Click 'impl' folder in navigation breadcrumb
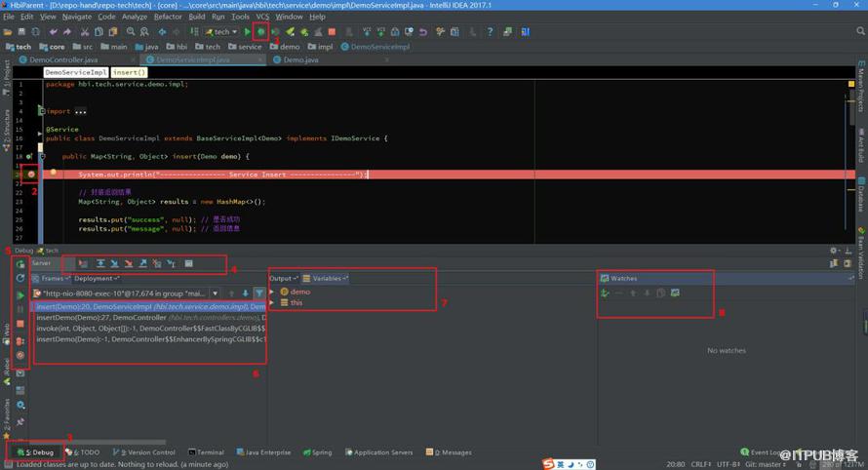Screen dimensions: 868x470 (x=321, y=47)
